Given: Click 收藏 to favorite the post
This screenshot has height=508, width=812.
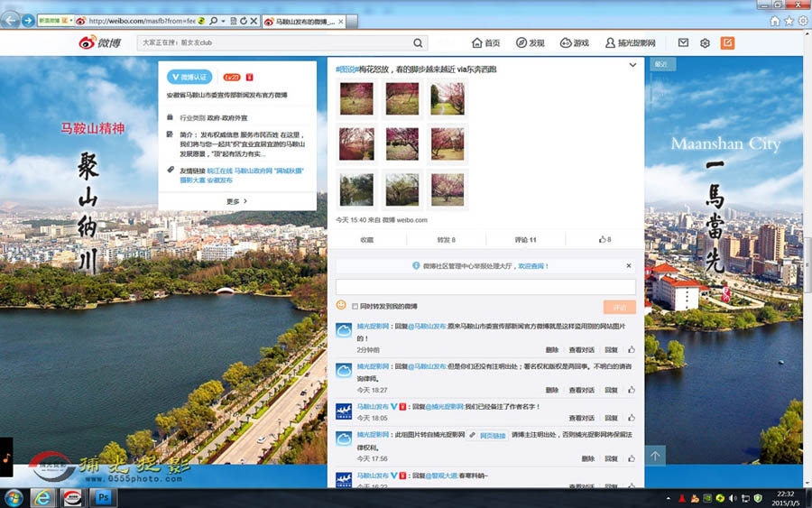Looking at the screenshot, I should (x=366, y=240).
